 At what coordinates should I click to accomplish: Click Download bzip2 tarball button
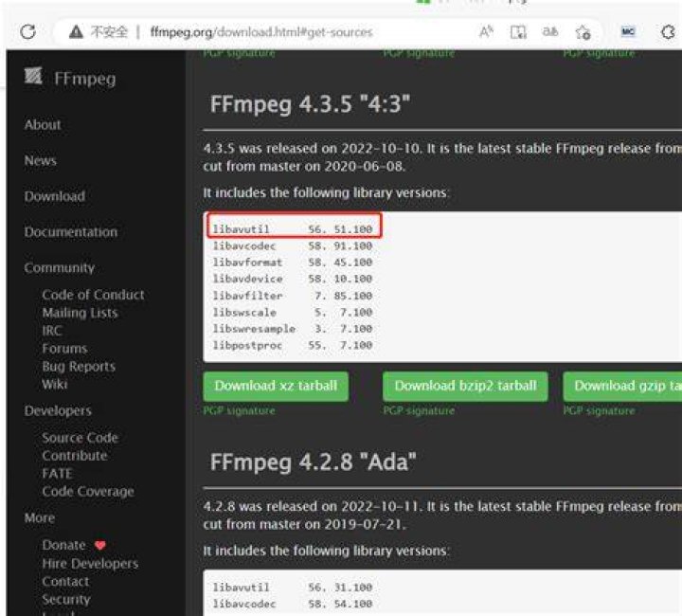click(x=465, y=387)
